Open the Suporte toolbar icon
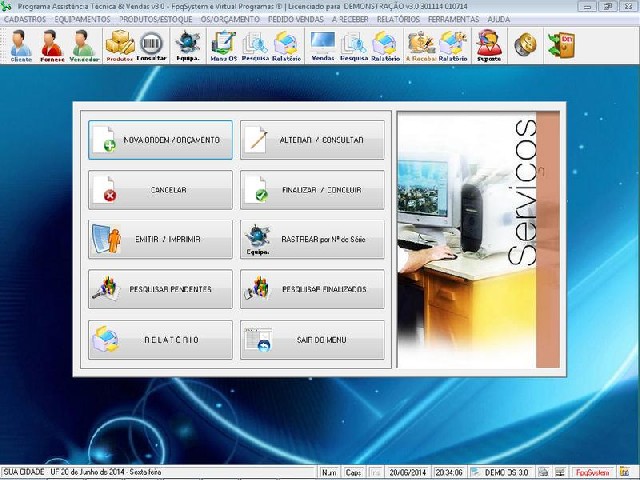 [x=489, y=45]
